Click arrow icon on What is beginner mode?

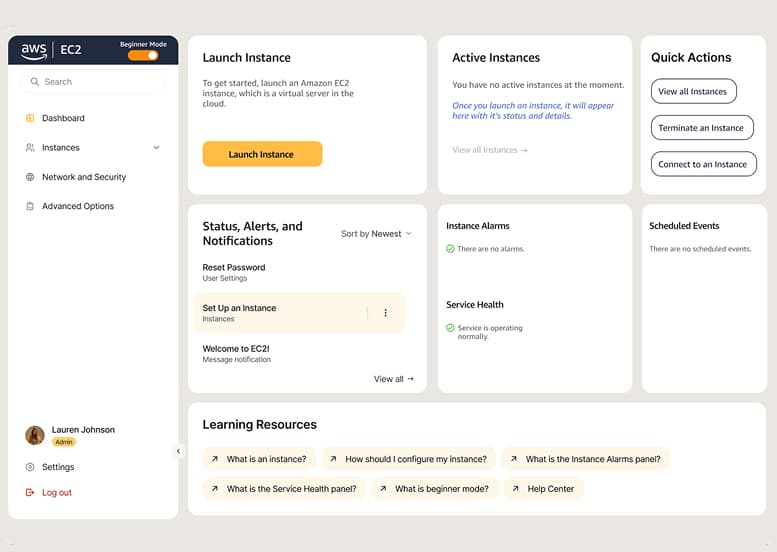tap(383, 489)
